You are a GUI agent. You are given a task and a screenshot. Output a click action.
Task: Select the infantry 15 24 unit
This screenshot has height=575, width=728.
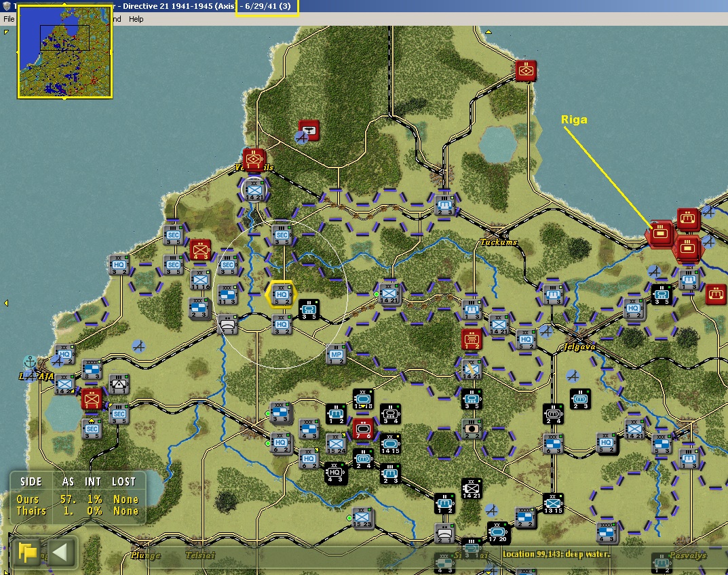(x=336, y=443)
